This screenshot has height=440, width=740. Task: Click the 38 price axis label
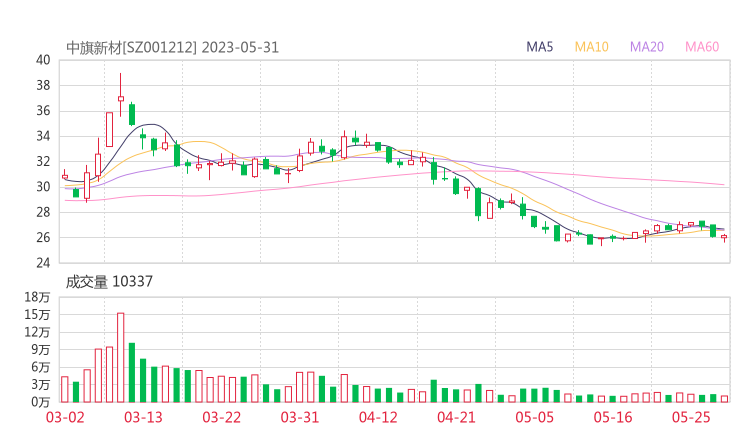pyautogui.click(x=43, y=85)
